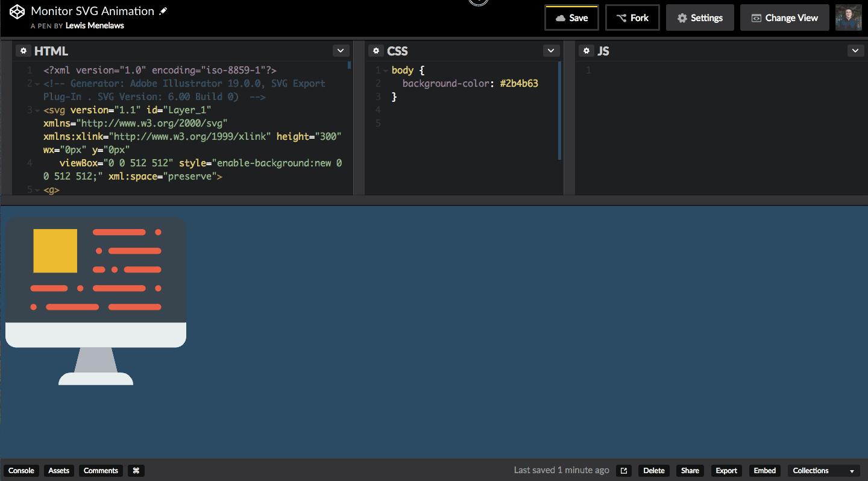Image resolution: width=868 pixels, height=481 pixels.
Task: Toggle the Comments panel
Action: pos(100,471)
